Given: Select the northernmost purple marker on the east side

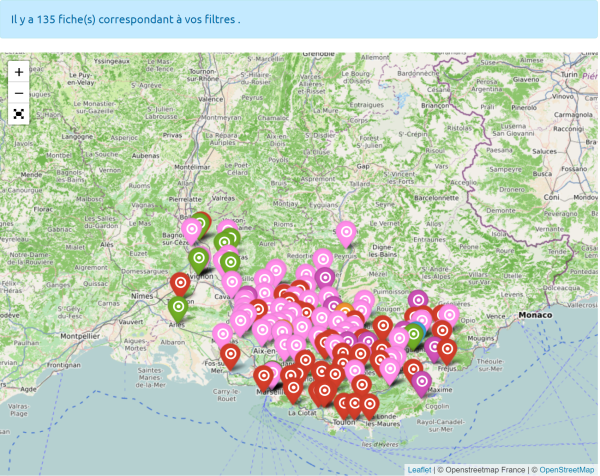Looking at the screenshot, I should pyautogui.click(x=418, y=300).
